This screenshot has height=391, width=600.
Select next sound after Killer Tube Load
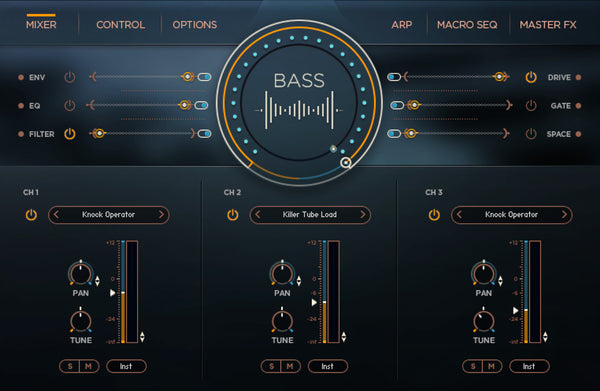click(x=363, y=215)
